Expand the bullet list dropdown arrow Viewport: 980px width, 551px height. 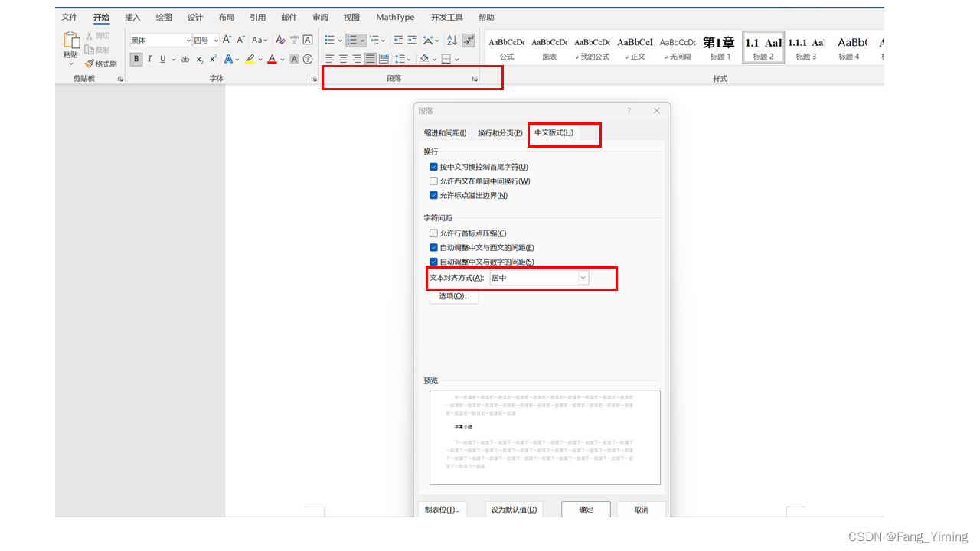[x=339, y=41]
